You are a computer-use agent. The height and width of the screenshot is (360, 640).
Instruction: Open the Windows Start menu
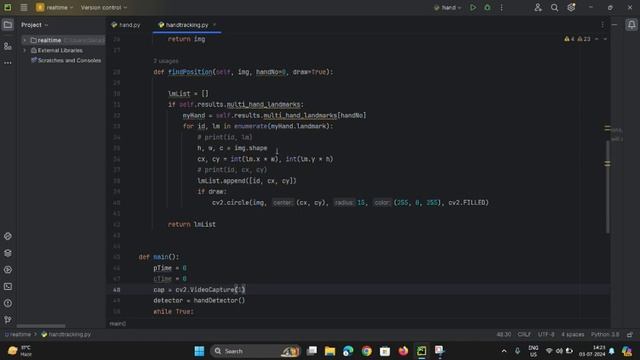(199, 351)
